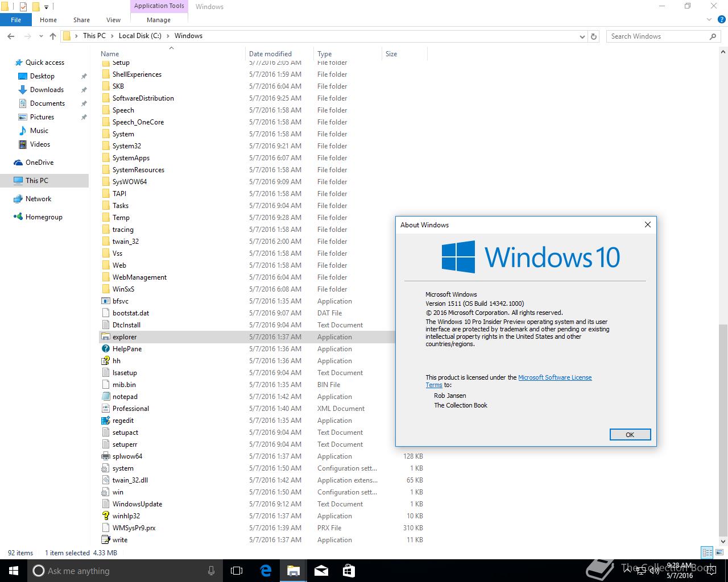Viewport: 728px width, 582px height.
Task: Click the taskbar clock and date
Action: point(680,571)
